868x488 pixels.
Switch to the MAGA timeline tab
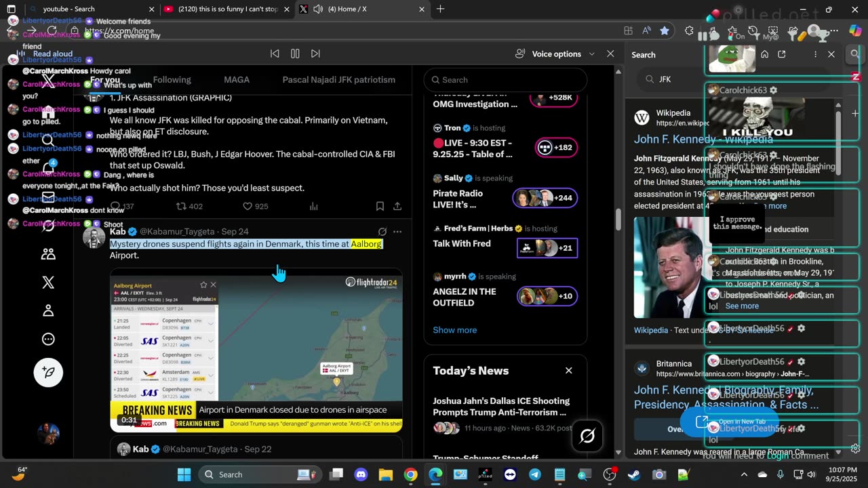237,80
